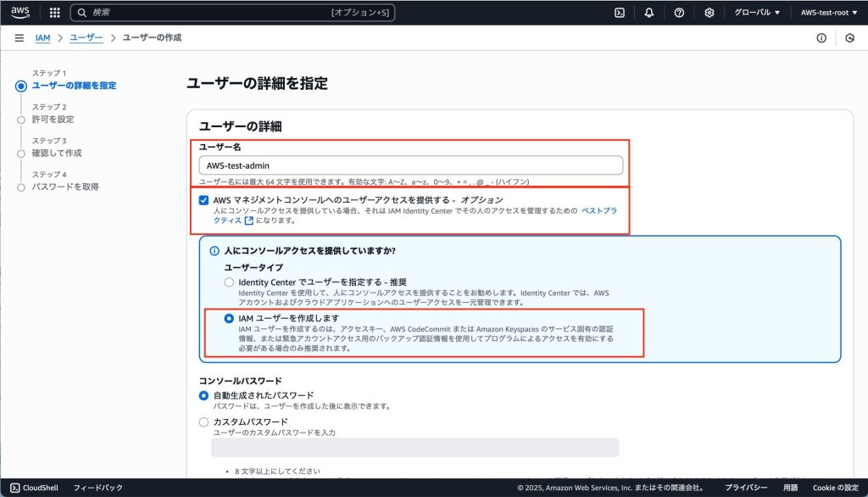The width and height of the screenshot is (868, 497).
Task: Click フィードバック in footer
Action: coord(98,488)
